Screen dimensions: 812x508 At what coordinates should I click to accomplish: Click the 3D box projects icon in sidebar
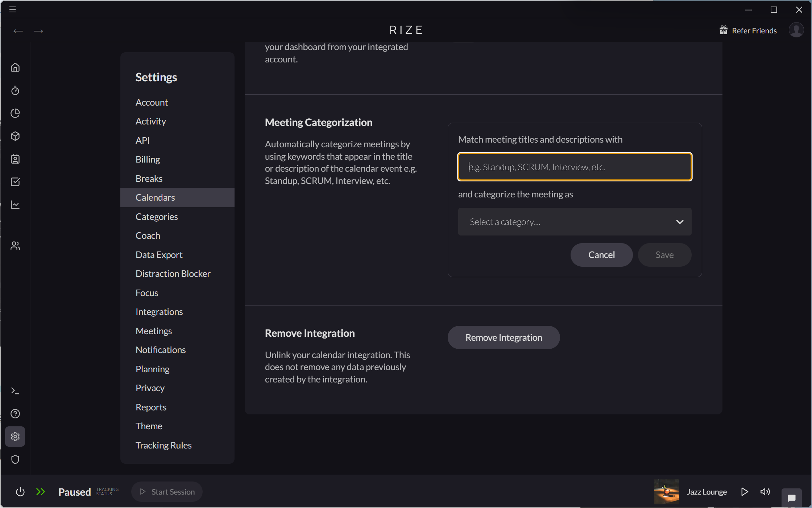[15, 136]
